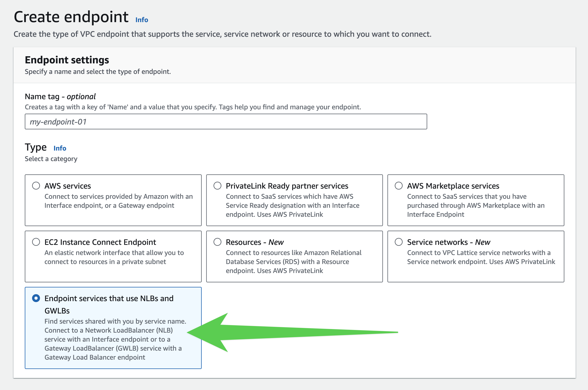Select Endpoint services that use NLBs radio button
This screenshot has width=588, height=390.
coord(36,298)
